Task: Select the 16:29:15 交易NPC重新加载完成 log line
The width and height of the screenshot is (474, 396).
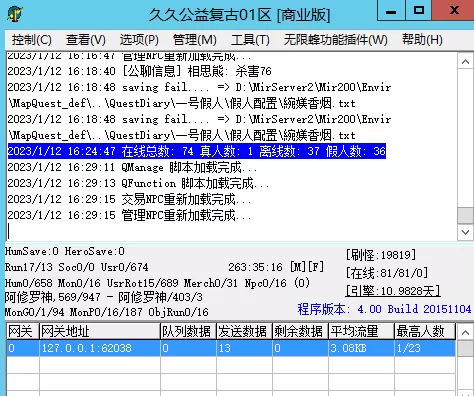Action: click(x=129, y=199)
